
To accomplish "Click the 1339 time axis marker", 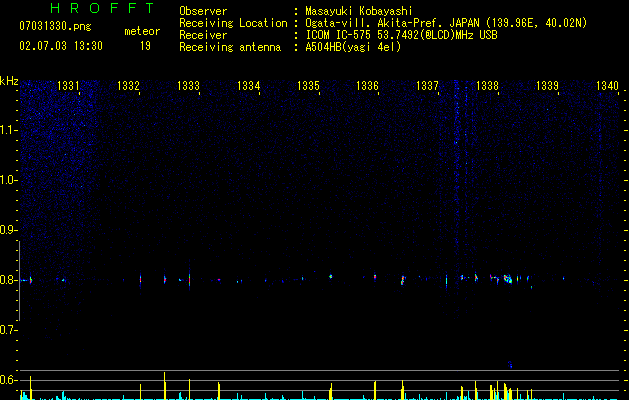I will pyautogui.click(x=548, y=85).
